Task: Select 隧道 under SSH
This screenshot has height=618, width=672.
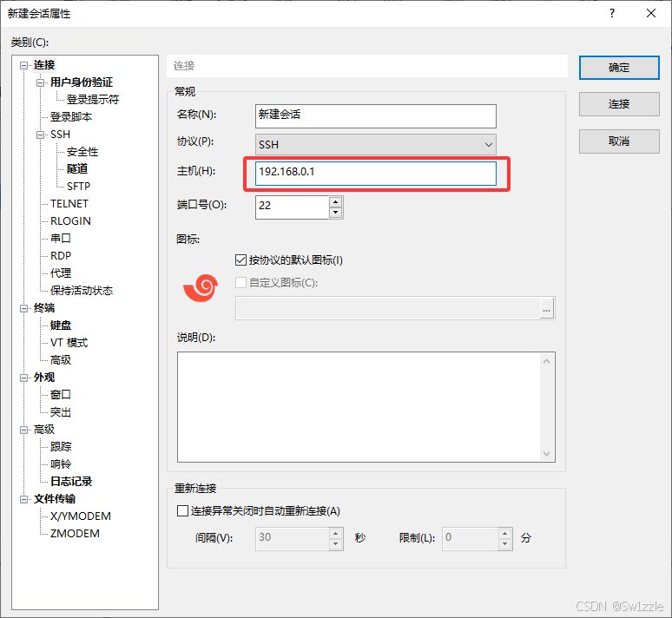Action: click(x=77, y=169)
